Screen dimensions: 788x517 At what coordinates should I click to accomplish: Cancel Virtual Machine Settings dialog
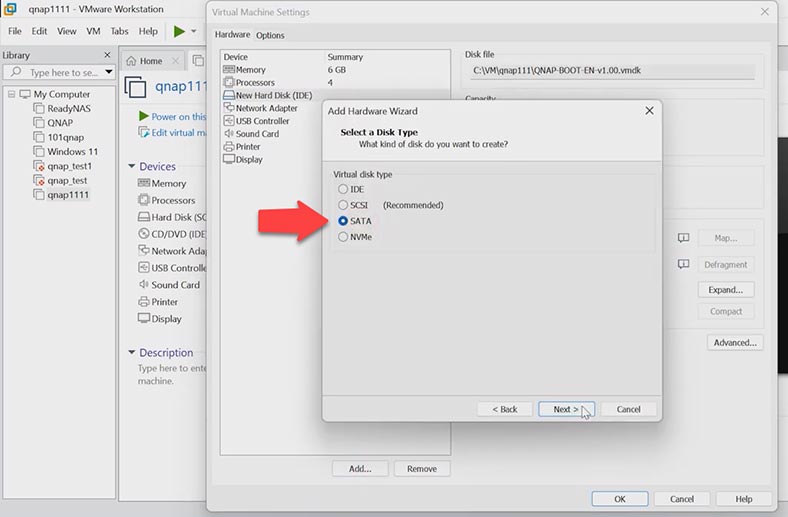click(681, 499)
